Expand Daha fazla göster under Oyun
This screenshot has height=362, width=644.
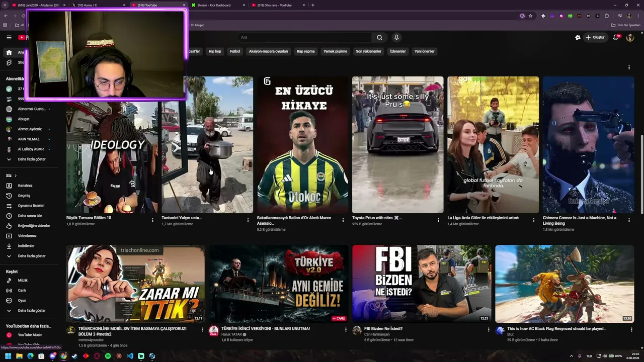click(32, 311)
